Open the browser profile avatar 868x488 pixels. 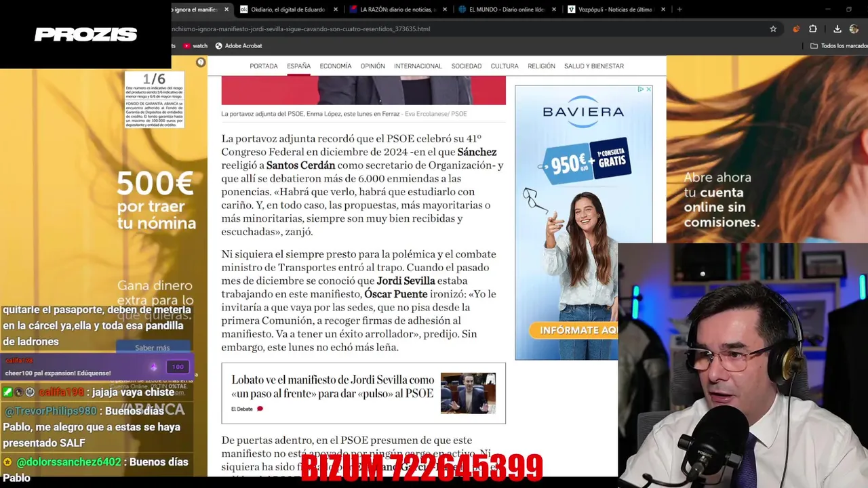[x=854, y=29]
